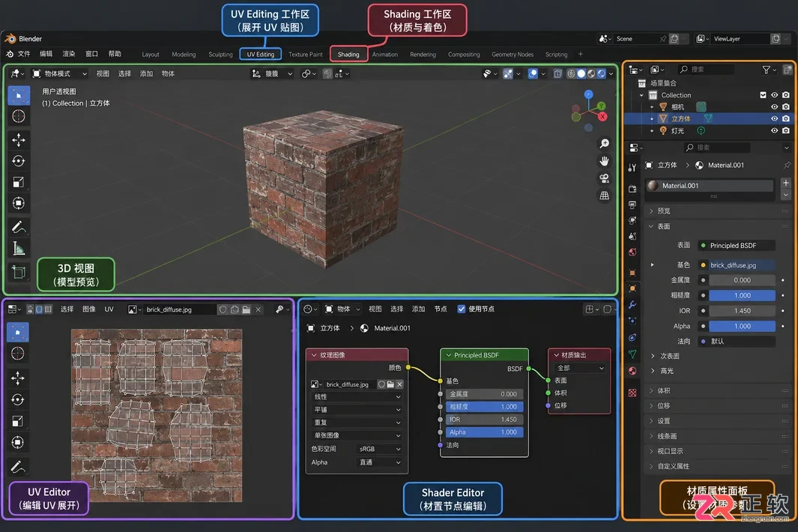The width and height of the screenshot is (798, 532).
Task: Adjust the 金属度 field in properties panel
Action: (742, 280)
